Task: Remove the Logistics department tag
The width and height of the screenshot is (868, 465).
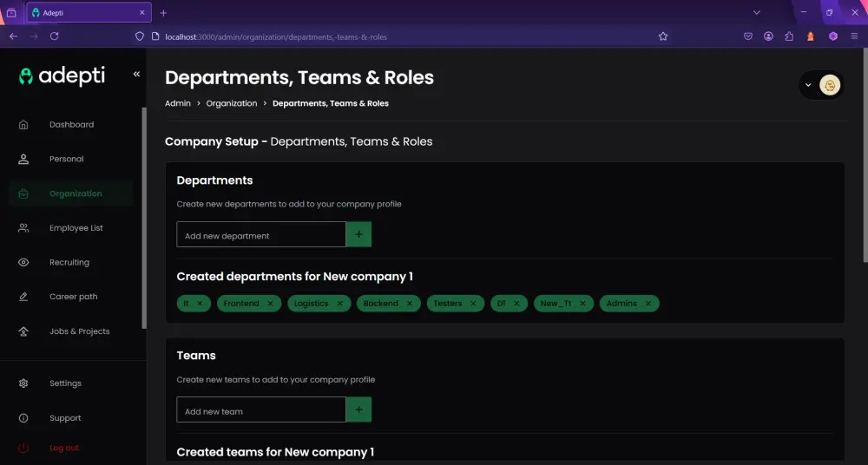Action: point(340,304)
